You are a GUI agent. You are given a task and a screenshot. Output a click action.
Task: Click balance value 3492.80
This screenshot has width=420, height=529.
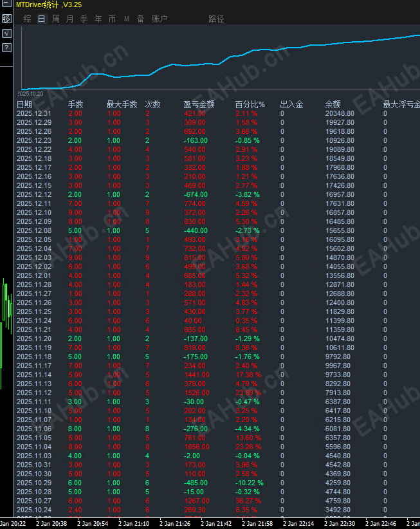tap(338, 510)
